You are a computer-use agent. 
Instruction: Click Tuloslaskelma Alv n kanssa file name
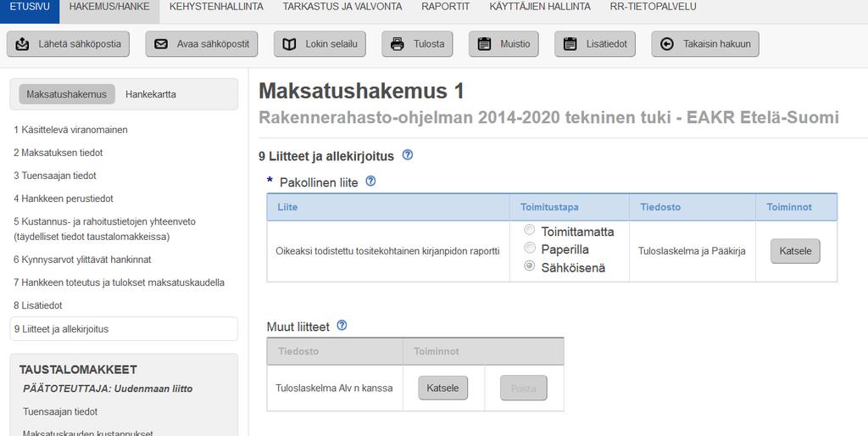tap(334, 388)
